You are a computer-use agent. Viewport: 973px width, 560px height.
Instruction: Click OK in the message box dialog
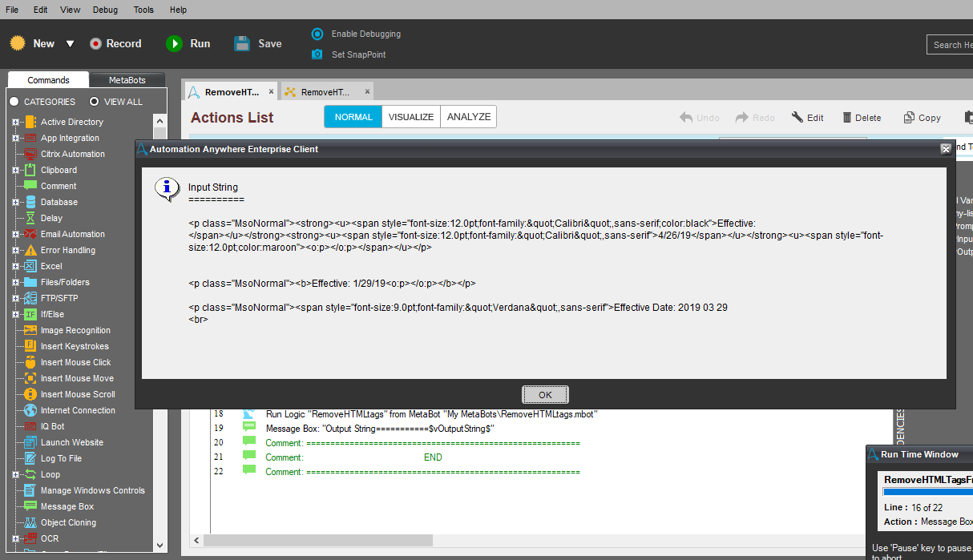pos(545,395)
